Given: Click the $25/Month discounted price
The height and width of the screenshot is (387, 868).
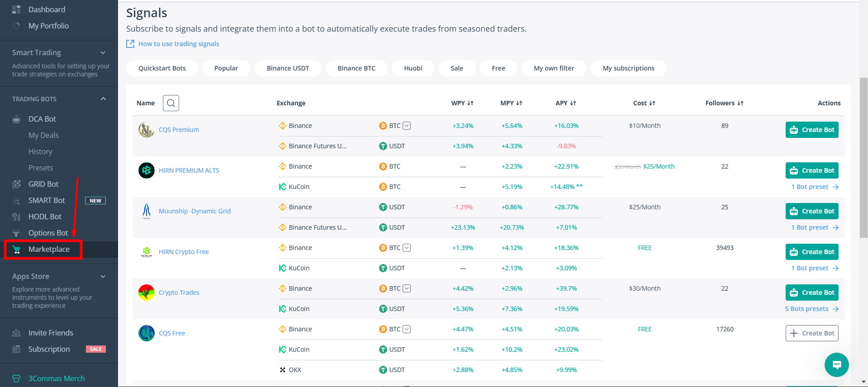Looking at the screenshot, I should pyautogui.click(x=659, y=166).
